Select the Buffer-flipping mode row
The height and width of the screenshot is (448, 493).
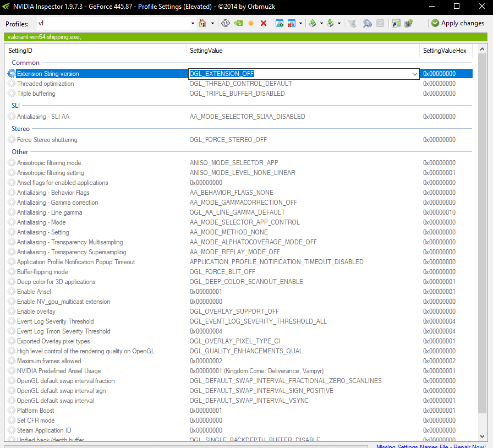(239, 272)
